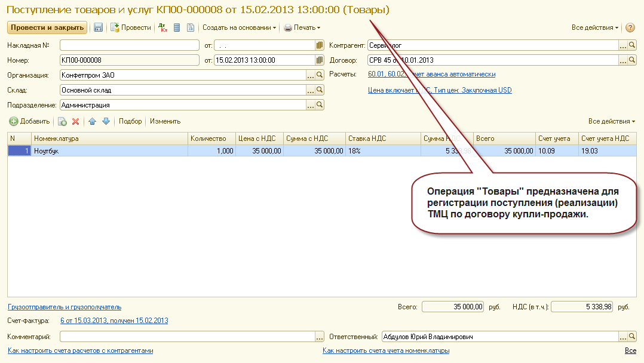Click magnifier icon next to Склад field
The height and width of the screenshot is (363, 644).
point(320,90)
